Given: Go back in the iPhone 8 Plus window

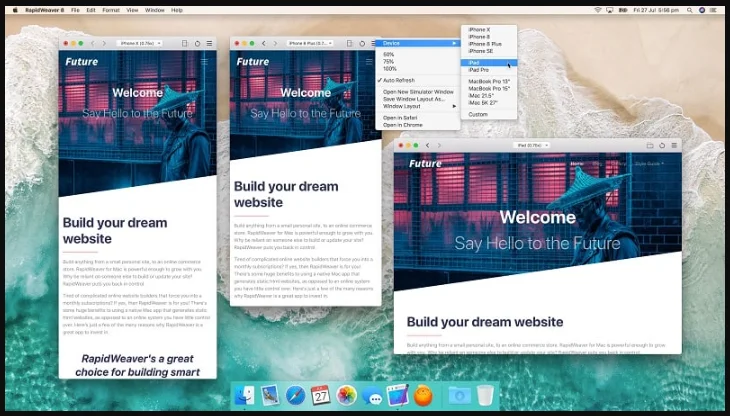Looking at the screenshot, I should pyautogui.click(x=264, y=43).
